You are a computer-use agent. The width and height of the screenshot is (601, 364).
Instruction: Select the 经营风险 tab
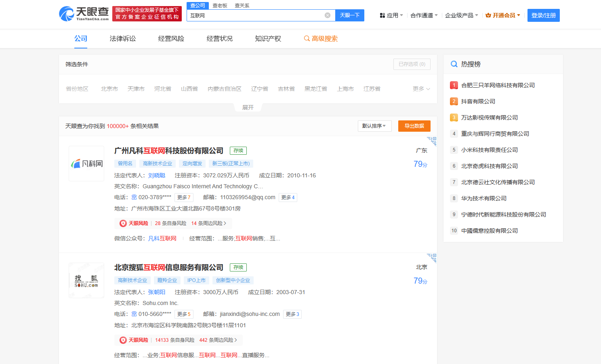pyautogui.click(x=171, y=38)
